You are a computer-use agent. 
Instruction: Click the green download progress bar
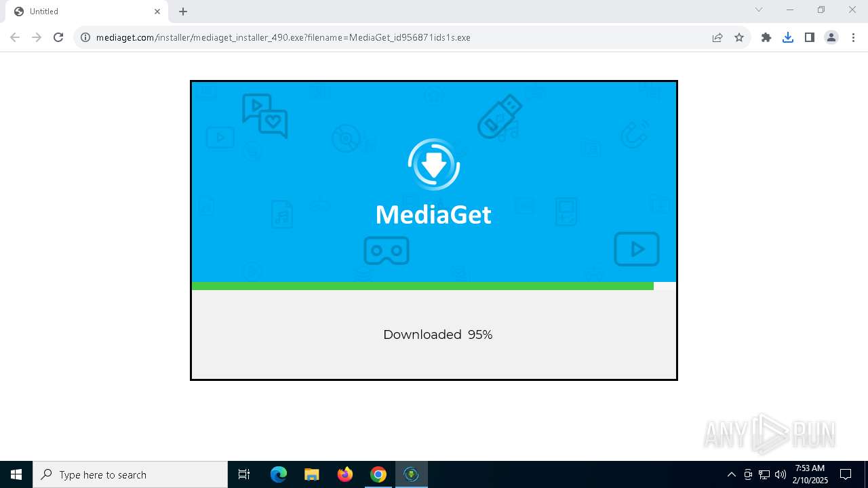click(422, 286)
